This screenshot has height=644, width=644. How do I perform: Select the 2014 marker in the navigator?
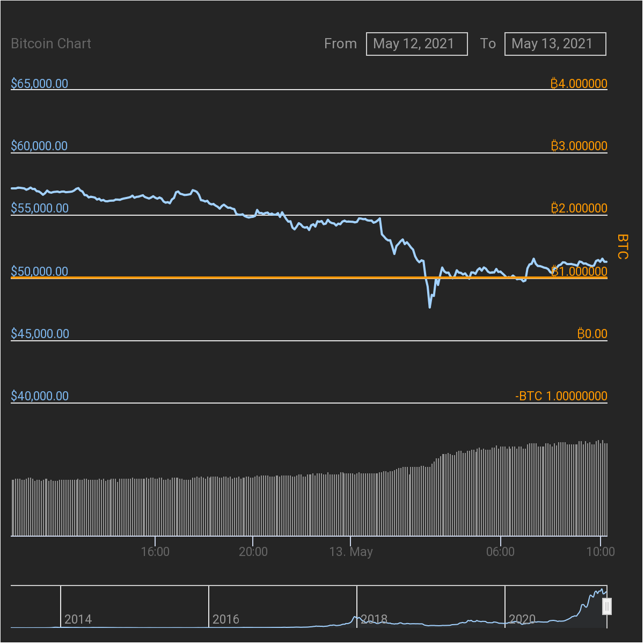pyautogui.click(x=78, y=619)
